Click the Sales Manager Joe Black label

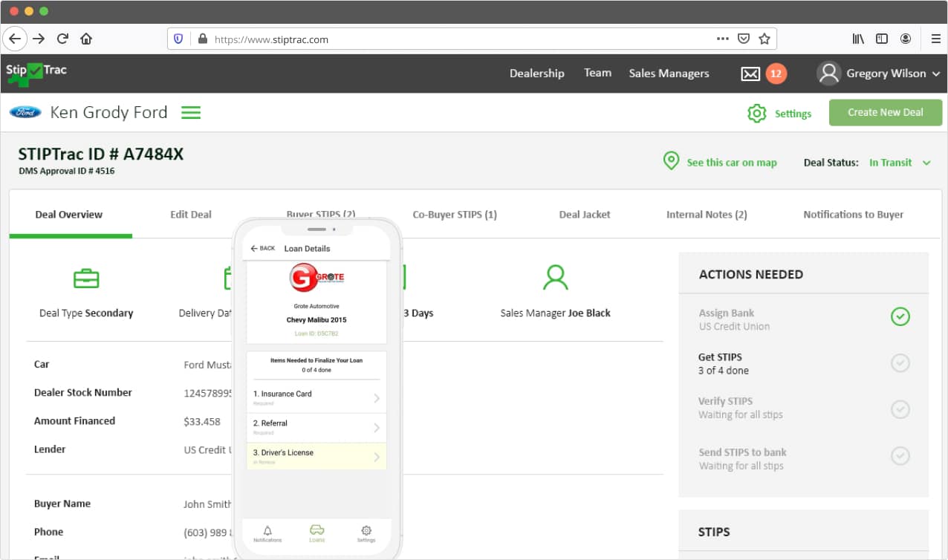[x=555, y=313]
